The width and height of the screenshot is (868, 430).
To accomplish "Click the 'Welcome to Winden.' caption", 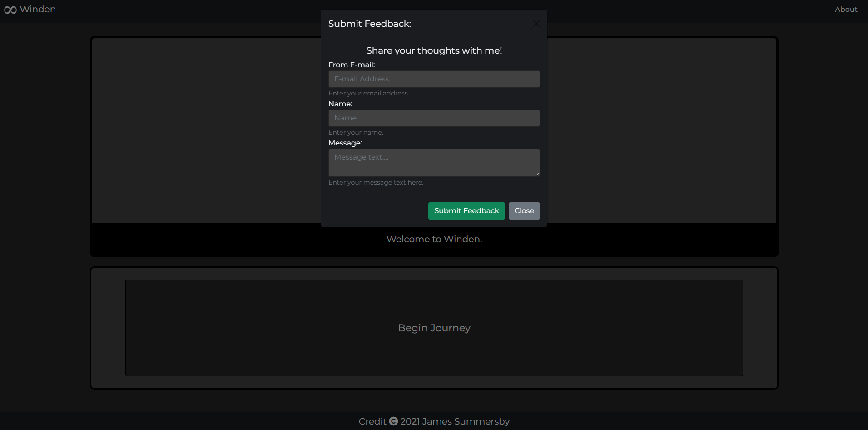I will pos(434,239).
